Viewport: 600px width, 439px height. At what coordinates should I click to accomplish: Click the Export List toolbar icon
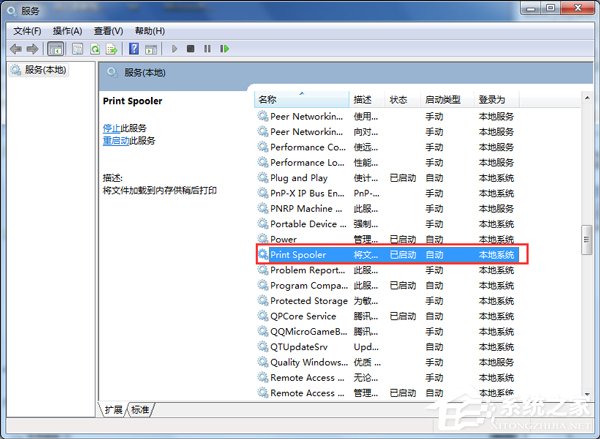(112, 48)
